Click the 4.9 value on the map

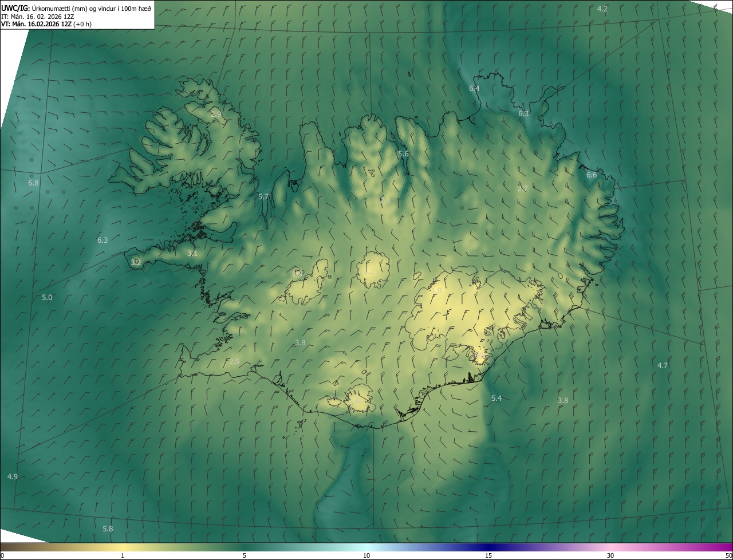tap(13, 477)
